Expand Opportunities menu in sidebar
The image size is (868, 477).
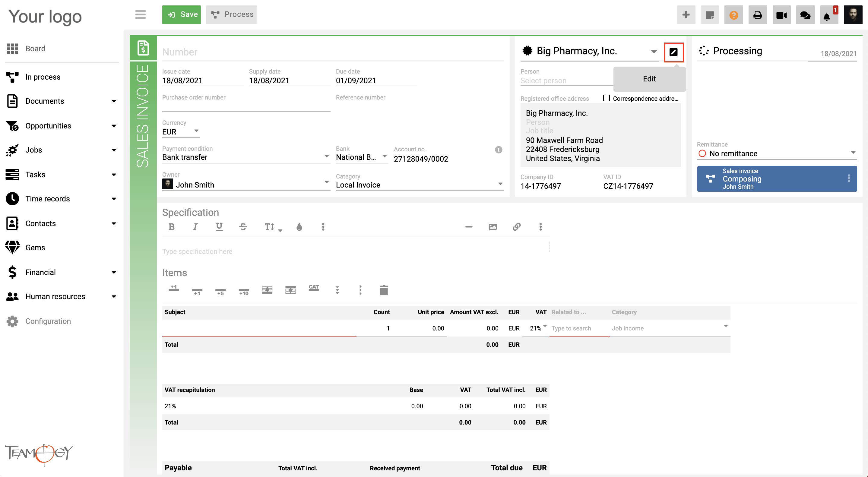[x=114, y=126]
